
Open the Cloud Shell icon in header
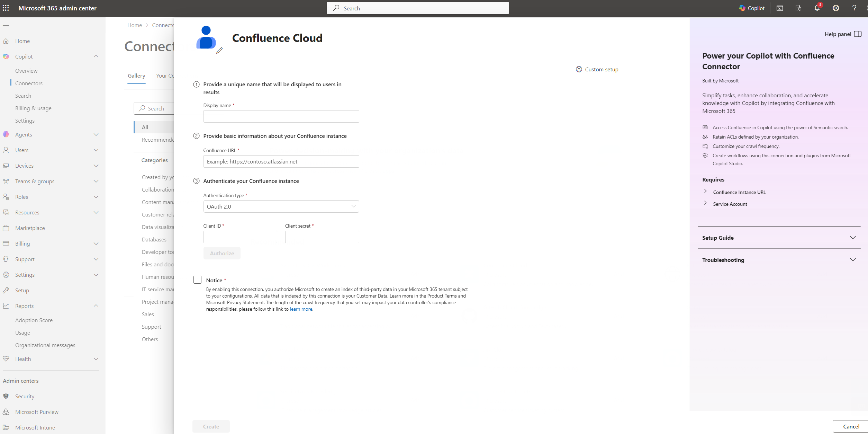coord(780,8)
